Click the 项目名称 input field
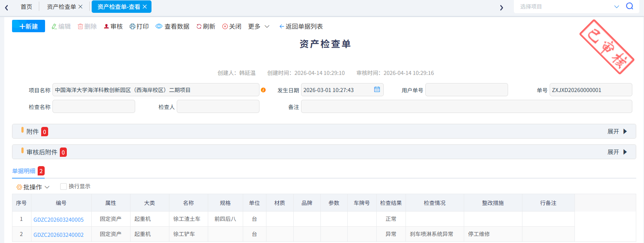 [156, 90]
